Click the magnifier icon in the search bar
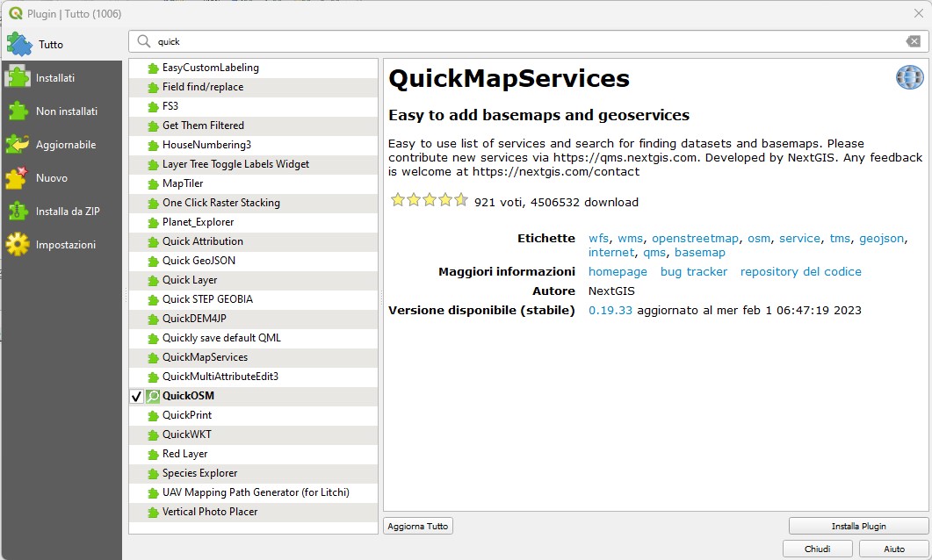 click(x=144, y=41)
